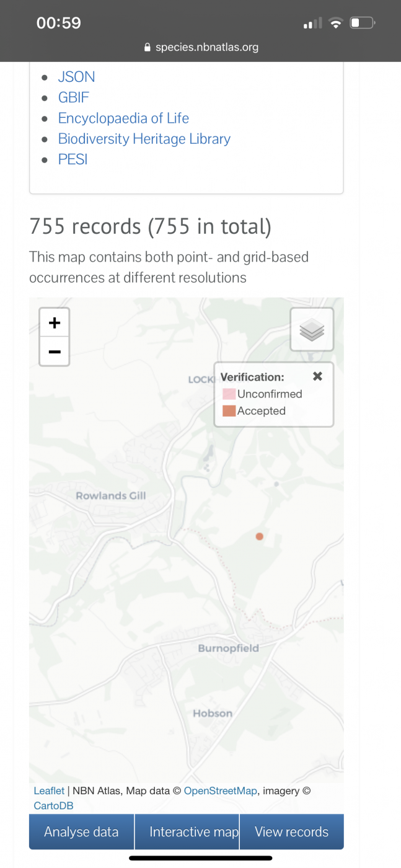Open Encyclopaedia of Life link
The image size is (401, 868).
[123, 118]
